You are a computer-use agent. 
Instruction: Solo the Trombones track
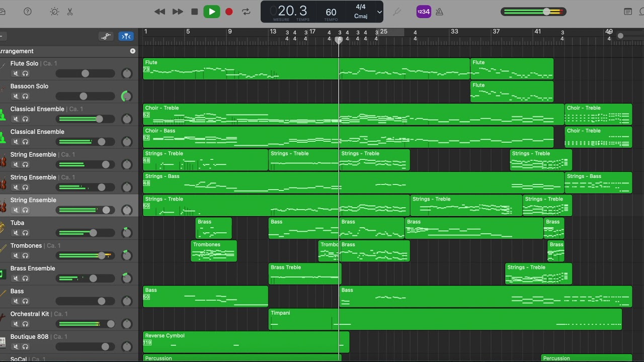click(25, 255)
